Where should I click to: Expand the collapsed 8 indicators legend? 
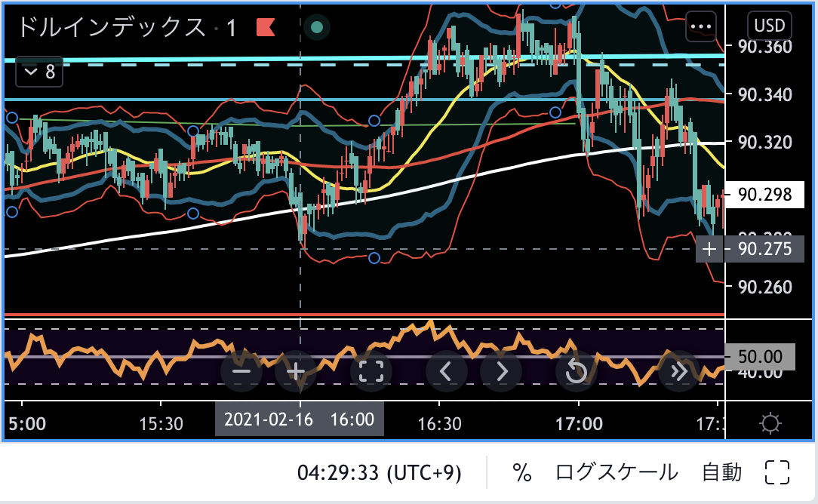(40, 72)
